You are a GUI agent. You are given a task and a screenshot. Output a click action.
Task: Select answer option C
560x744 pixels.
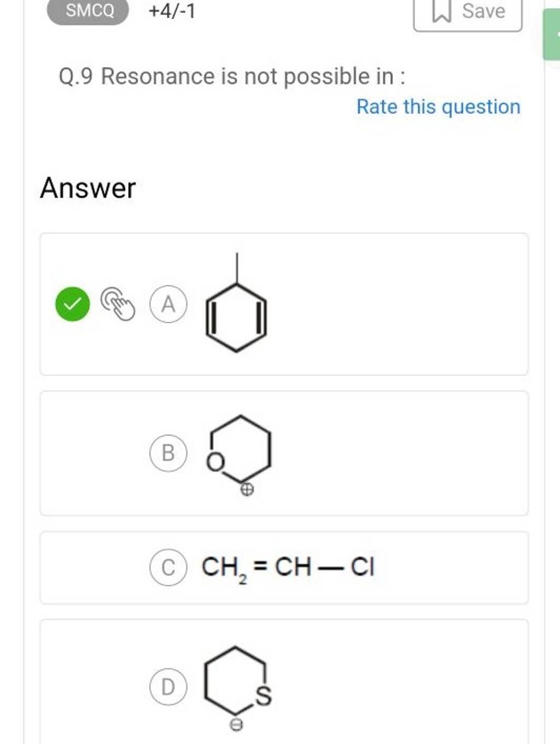[167, 568]
